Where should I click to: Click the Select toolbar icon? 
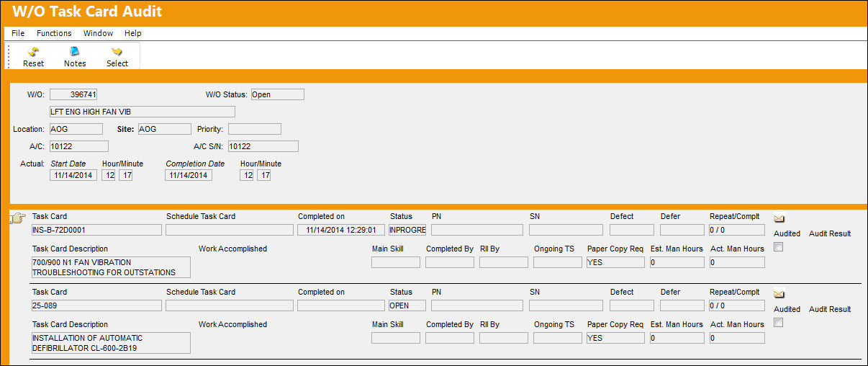point(117,56)
